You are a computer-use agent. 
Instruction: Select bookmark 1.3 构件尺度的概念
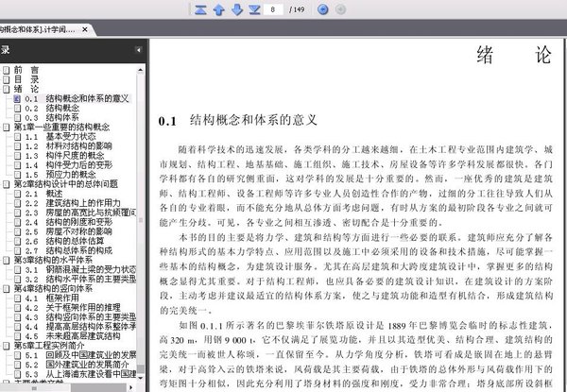pyautogui.click(x=64, y=156)
